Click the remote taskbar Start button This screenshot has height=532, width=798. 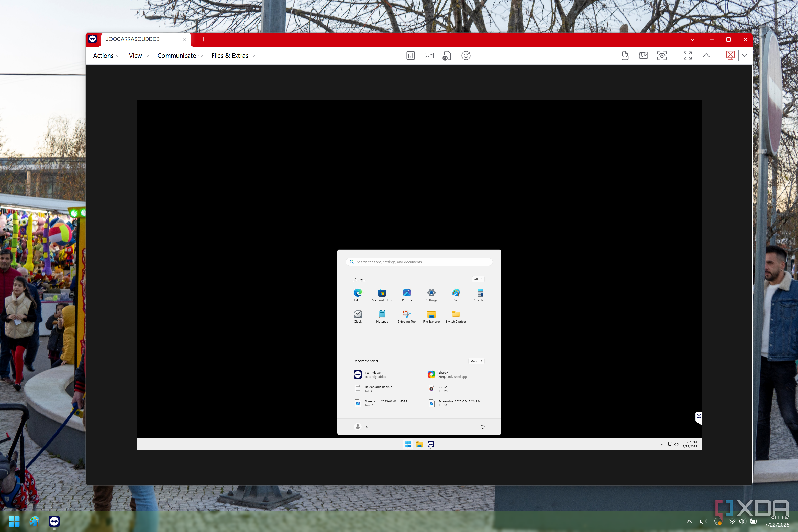click(408, 445)
